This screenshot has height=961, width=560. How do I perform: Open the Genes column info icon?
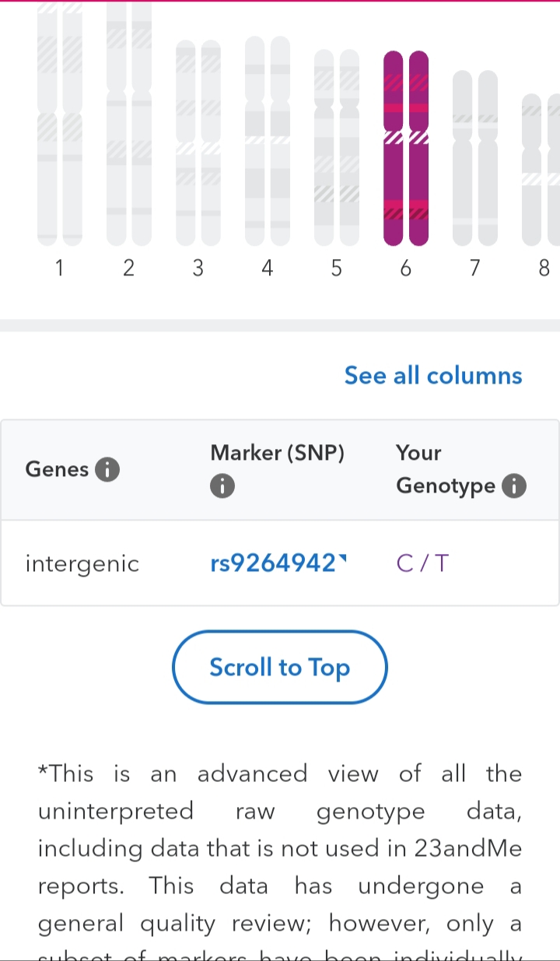107,469
